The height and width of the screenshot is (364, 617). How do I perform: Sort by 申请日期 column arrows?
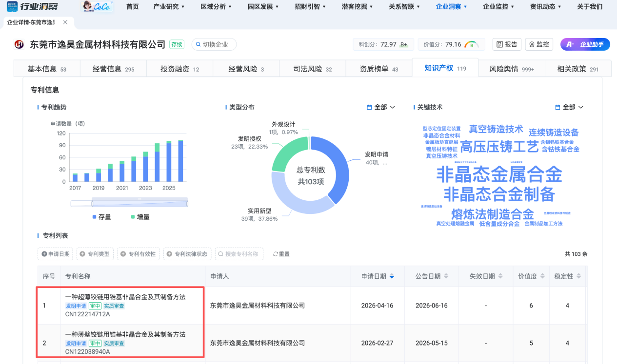click(x=392, y=276)
